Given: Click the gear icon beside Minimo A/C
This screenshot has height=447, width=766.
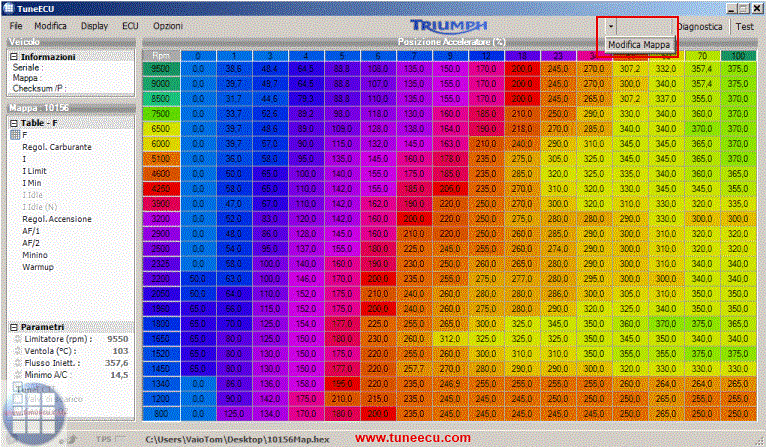Looking at the screenshot, I should click(18, 375).
